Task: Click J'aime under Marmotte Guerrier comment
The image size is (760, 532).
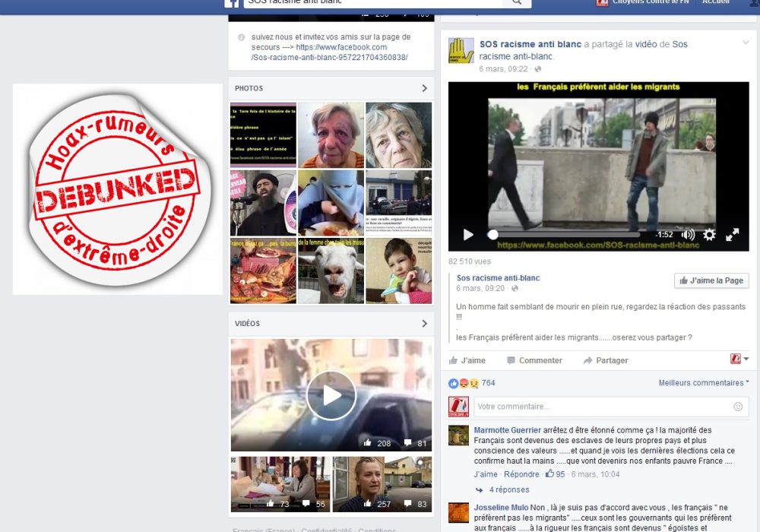Action: click(486, 474)
